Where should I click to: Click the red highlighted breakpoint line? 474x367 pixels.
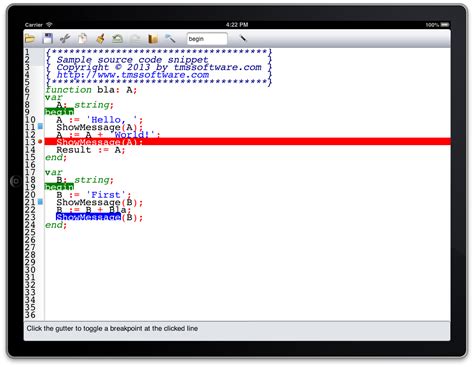coord(247,142)
